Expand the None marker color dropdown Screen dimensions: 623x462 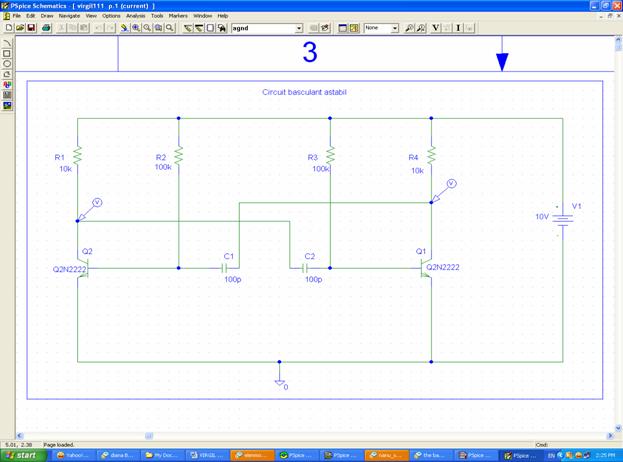click(x=394, y=28)
